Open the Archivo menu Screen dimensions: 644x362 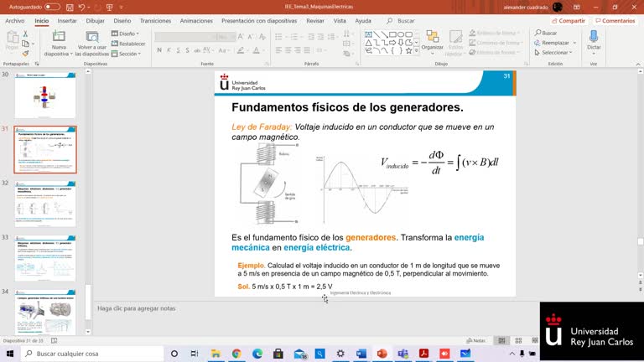pos(15,20)
